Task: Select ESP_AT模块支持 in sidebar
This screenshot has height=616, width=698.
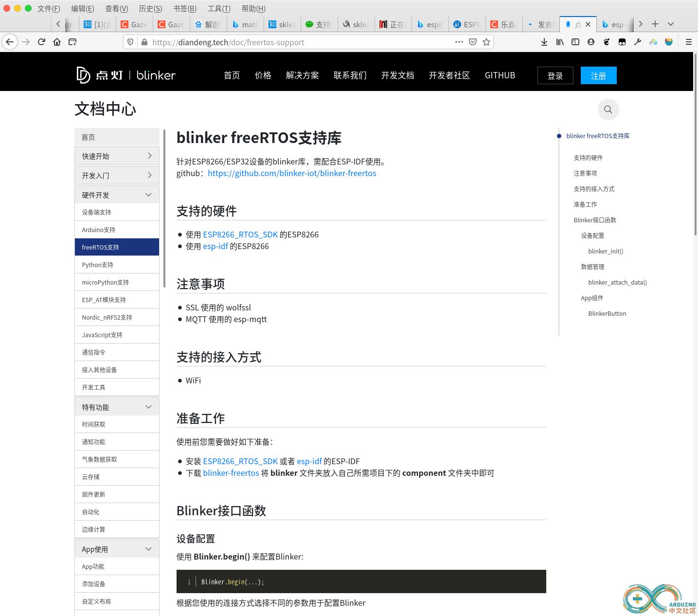Action: (x=117, y=300)
